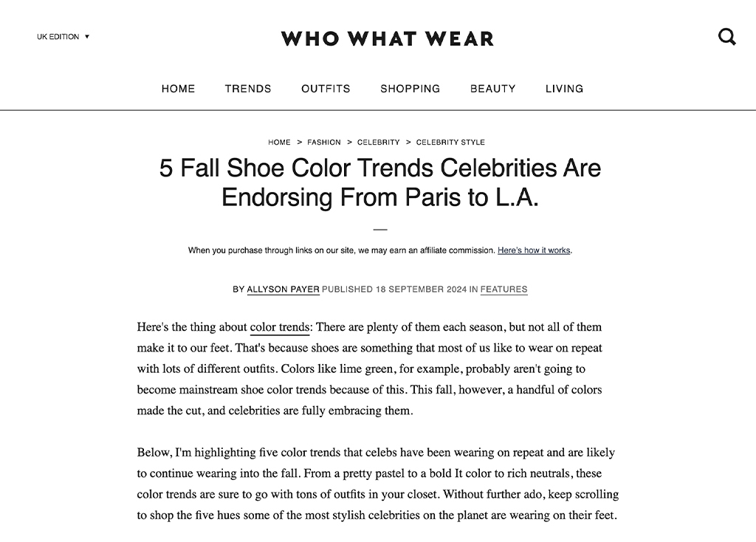756x542 pixels.
Task: Open search with the magnifying glass icon
Action: 726,37
